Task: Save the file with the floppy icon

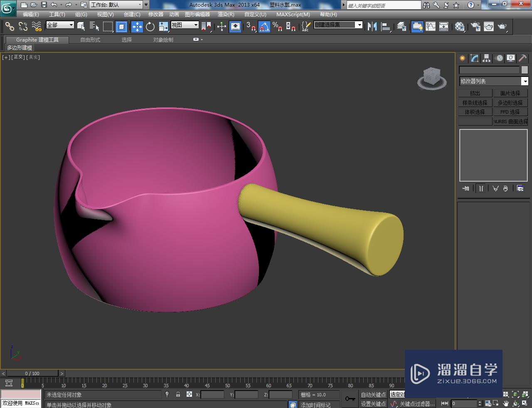Action: tap(44, 5)
